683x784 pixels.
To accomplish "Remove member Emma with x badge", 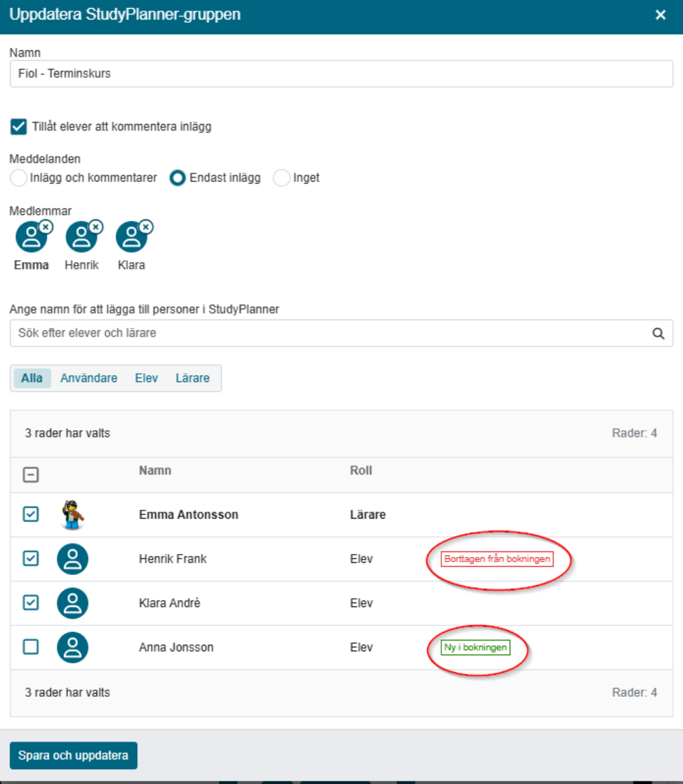I will pyautogui.click(x=46, y=227).
